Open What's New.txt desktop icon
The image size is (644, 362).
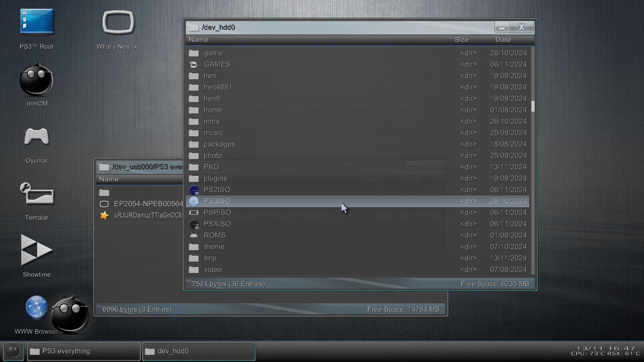118,23
